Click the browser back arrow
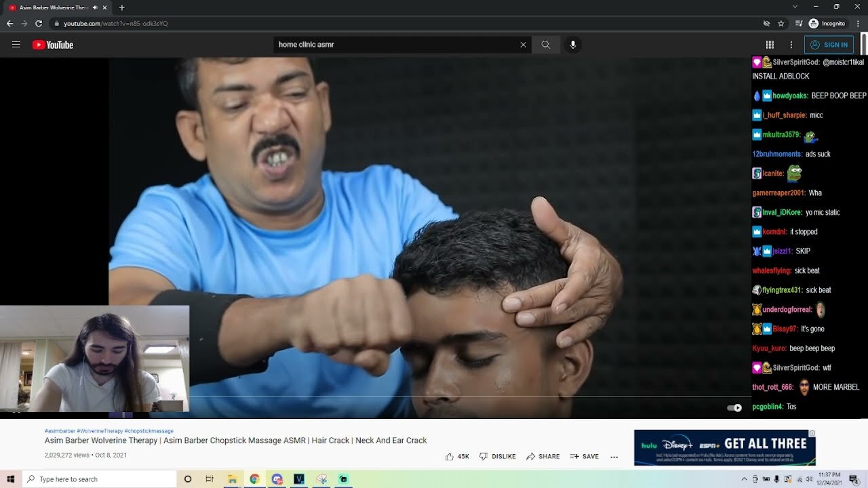The height and width of the screenshot is (488, 868). (9, 23)
